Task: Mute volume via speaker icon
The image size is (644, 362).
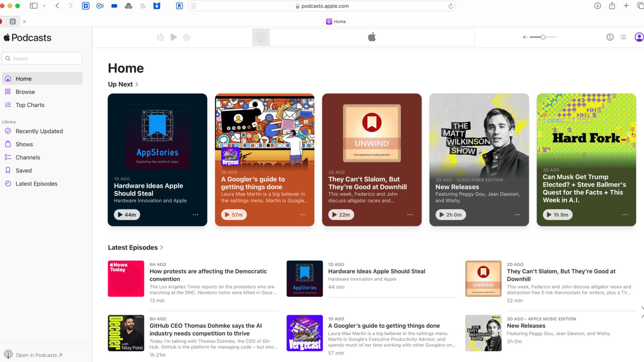Action: pos(525,37)
